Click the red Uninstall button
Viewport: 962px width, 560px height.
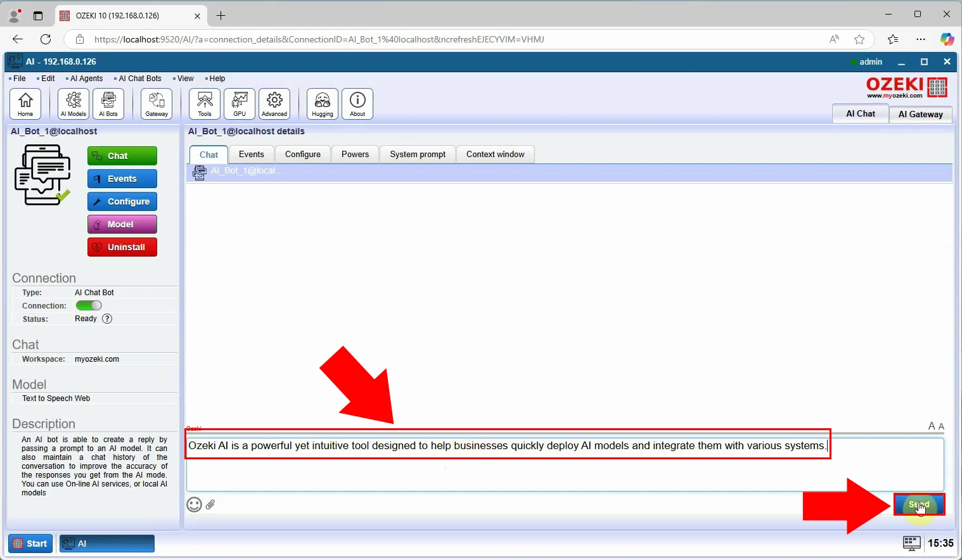(122, 247)
